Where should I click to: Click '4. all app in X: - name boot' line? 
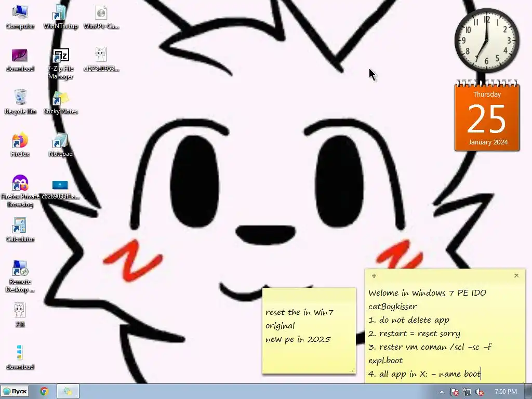tap(424, 374)
